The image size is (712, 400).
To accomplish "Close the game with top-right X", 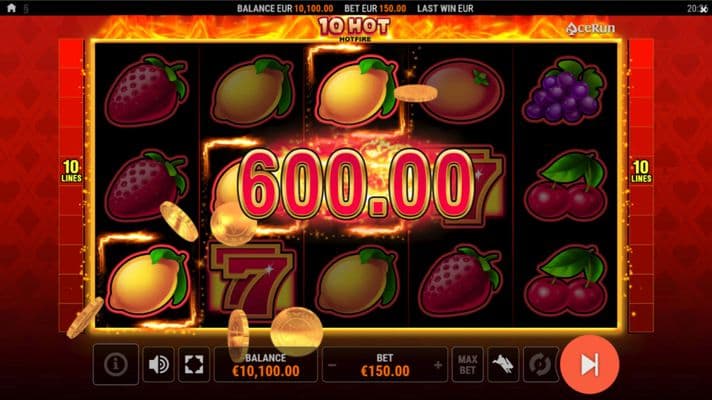I will pos(704,9).
